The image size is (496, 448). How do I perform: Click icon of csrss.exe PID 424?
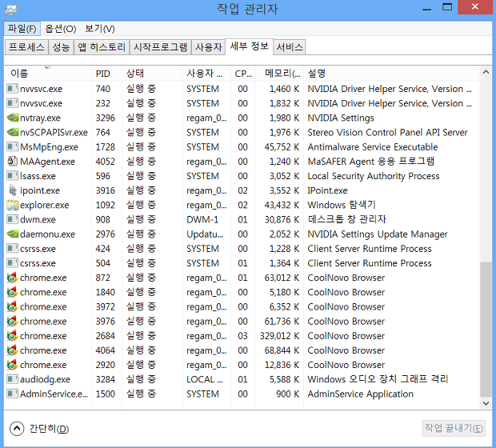(x=12, y=249)
